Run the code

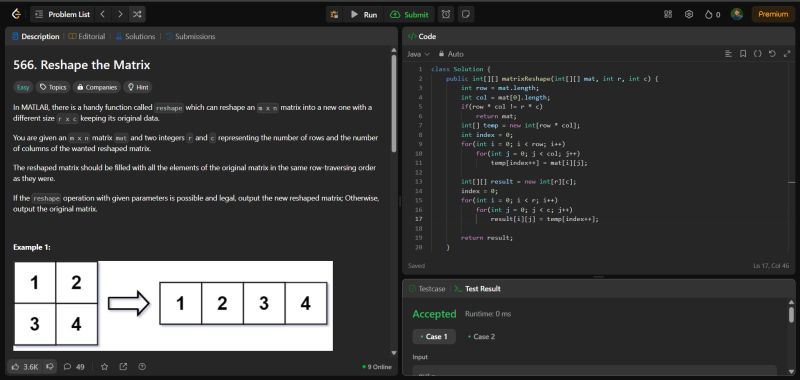click(364, 15)
